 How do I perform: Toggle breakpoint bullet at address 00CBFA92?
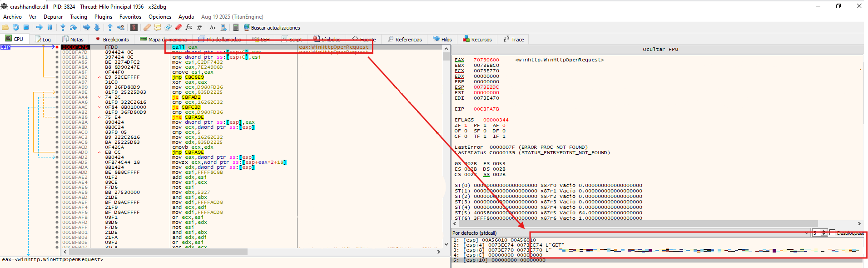(x=57, y=77)
